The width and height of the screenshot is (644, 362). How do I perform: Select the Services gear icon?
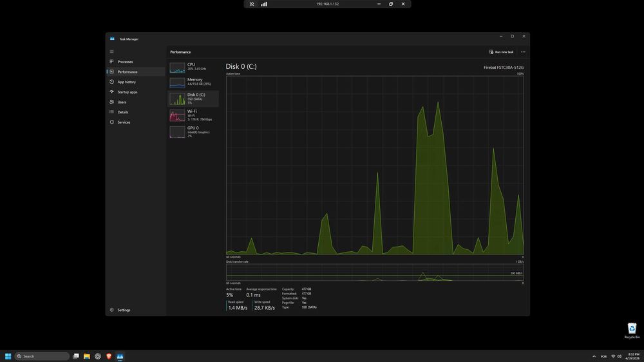[x=111, y=122]
